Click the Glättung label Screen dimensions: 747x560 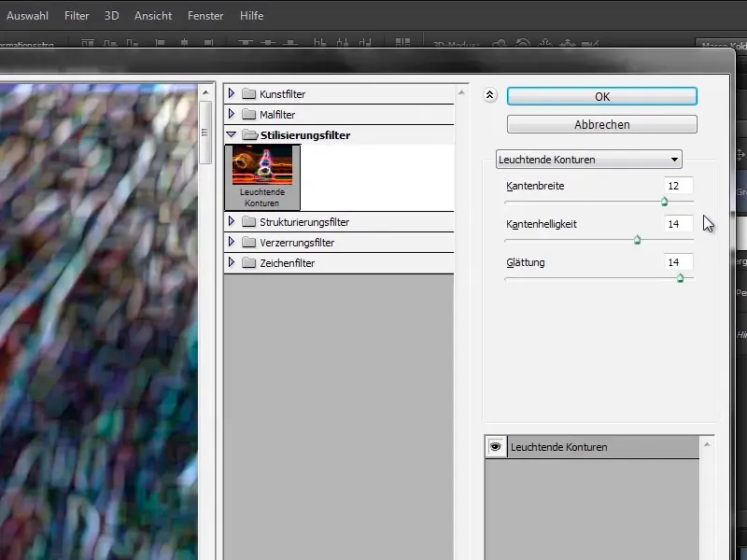[x=525, y=262]
